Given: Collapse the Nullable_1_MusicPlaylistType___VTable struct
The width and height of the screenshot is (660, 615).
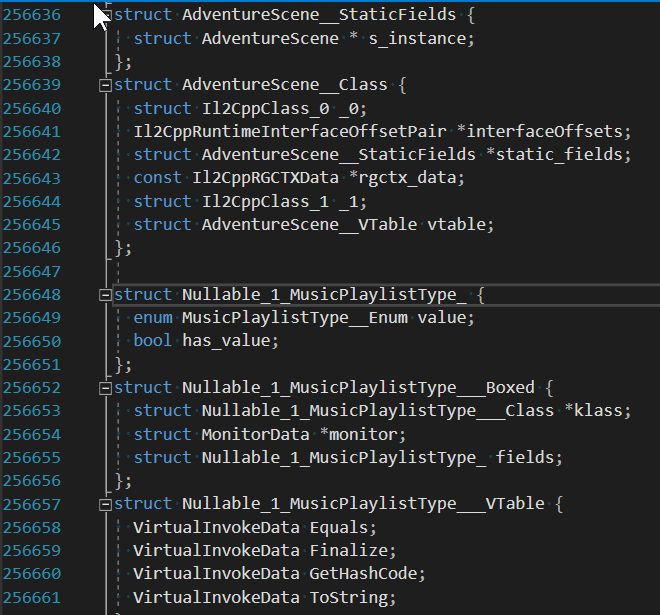Looking at the screenshot, I should coord(105,504).
